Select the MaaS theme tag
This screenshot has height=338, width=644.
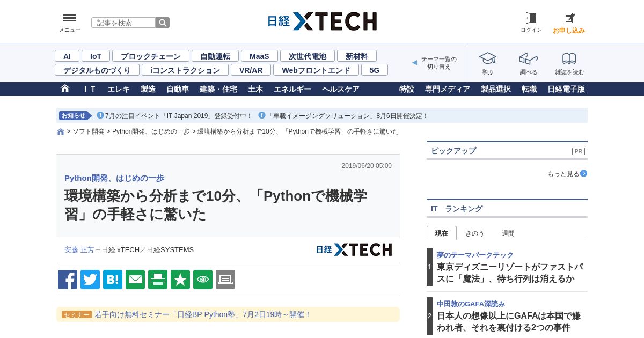pos(259,56)
